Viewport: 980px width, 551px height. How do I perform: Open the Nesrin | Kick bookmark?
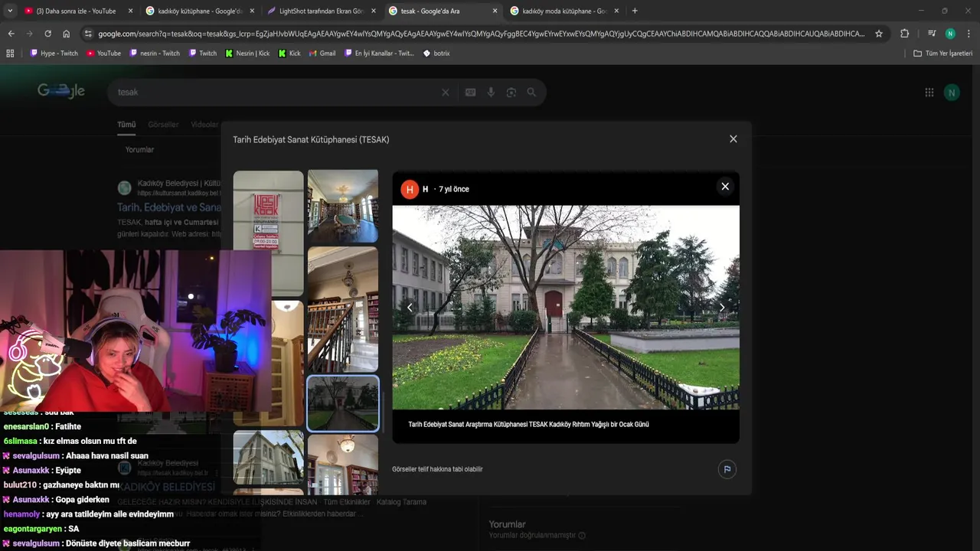pos(247,54)
